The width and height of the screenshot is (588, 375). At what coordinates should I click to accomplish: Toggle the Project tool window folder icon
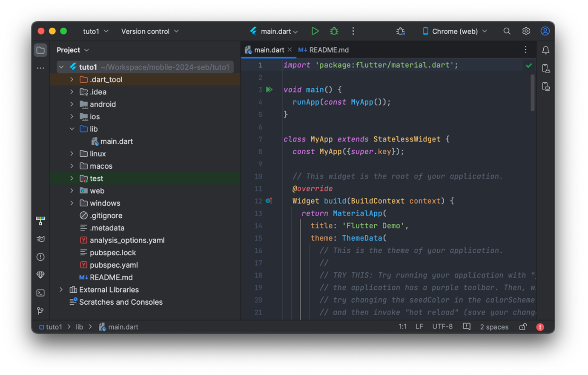[40, 50]
